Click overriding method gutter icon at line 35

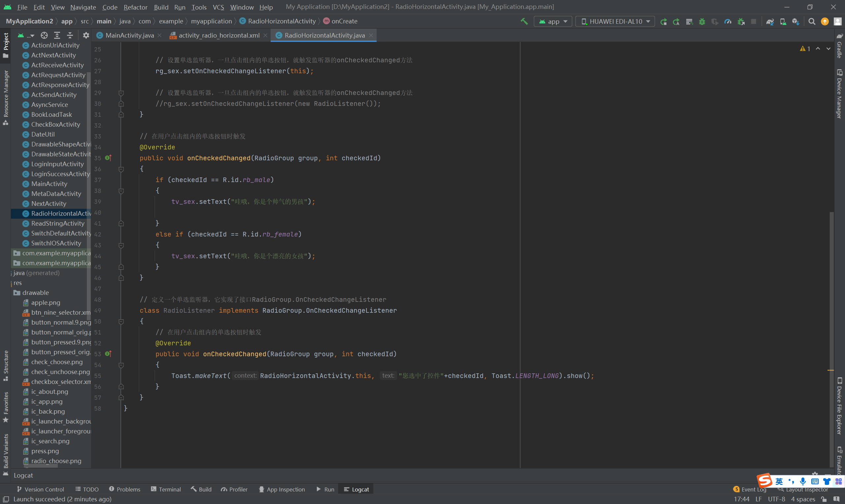108,158
